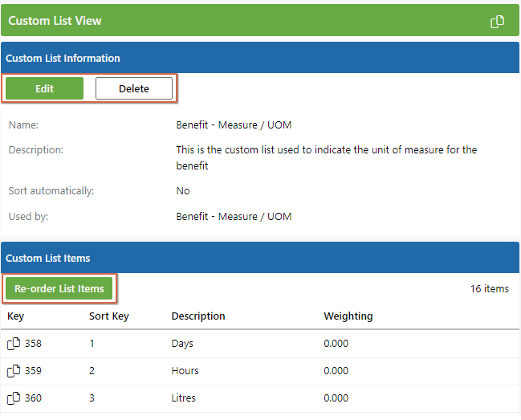Screen dimensions: 521x420
Task: Collapse the Custom List Information panel header
Action: 63,59
